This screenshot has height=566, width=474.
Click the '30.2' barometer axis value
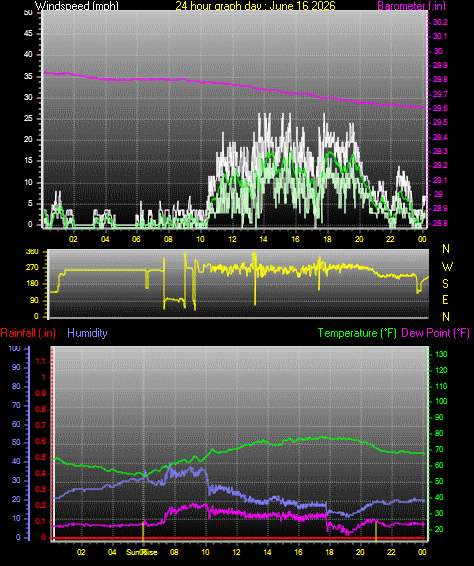(x=440, y=22)
